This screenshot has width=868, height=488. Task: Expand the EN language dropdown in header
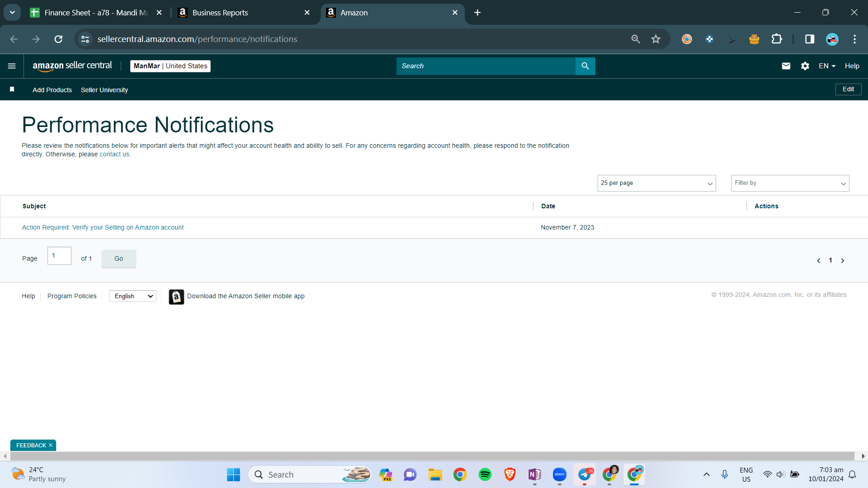pyautogui.click(x=827, y=66)
